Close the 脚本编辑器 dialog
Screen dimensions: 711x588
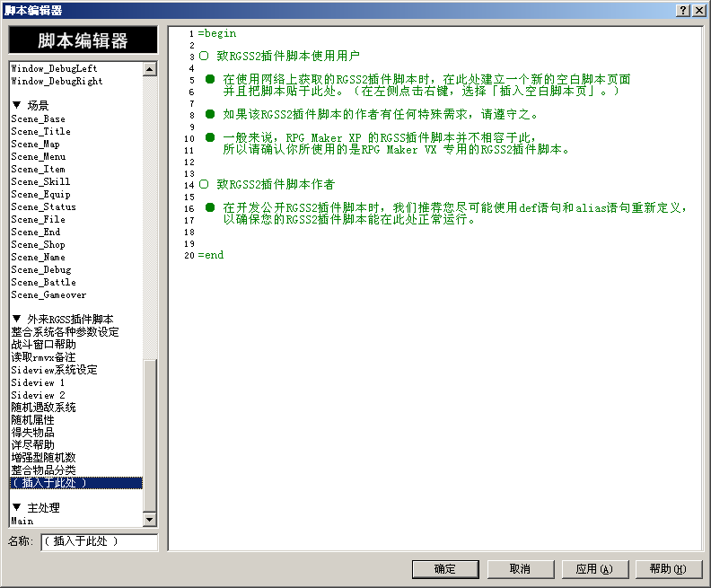point(699,11)
